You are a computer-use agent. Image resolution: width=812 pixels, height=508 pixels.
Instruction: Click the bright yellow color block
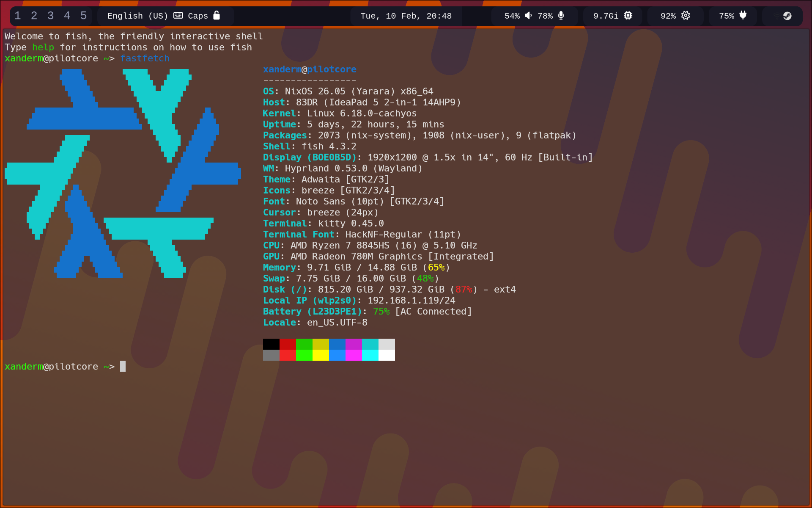click(321, 355)
